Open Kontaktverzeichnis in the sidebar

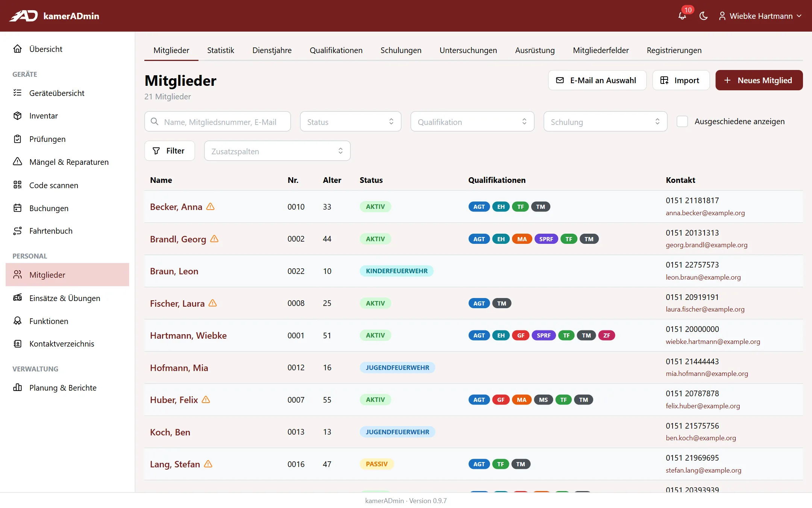point(67,344)
